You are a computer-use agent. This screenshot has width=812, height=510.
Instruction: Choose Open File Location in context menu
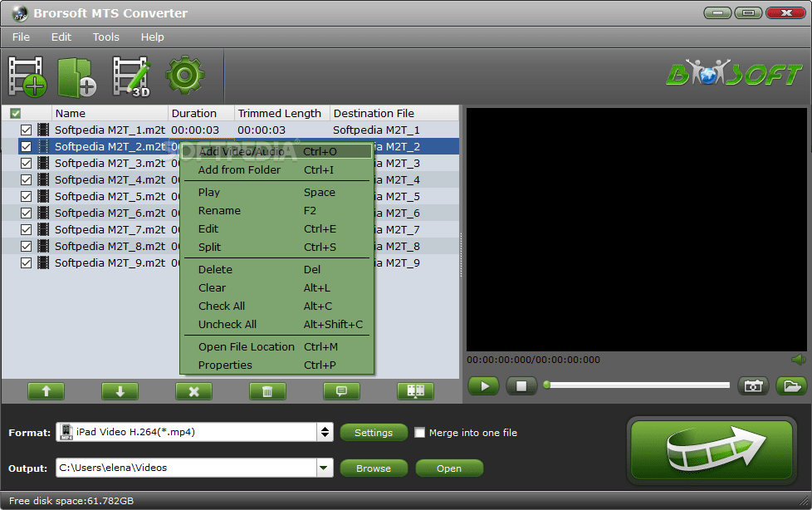click(x=276, y=346)
